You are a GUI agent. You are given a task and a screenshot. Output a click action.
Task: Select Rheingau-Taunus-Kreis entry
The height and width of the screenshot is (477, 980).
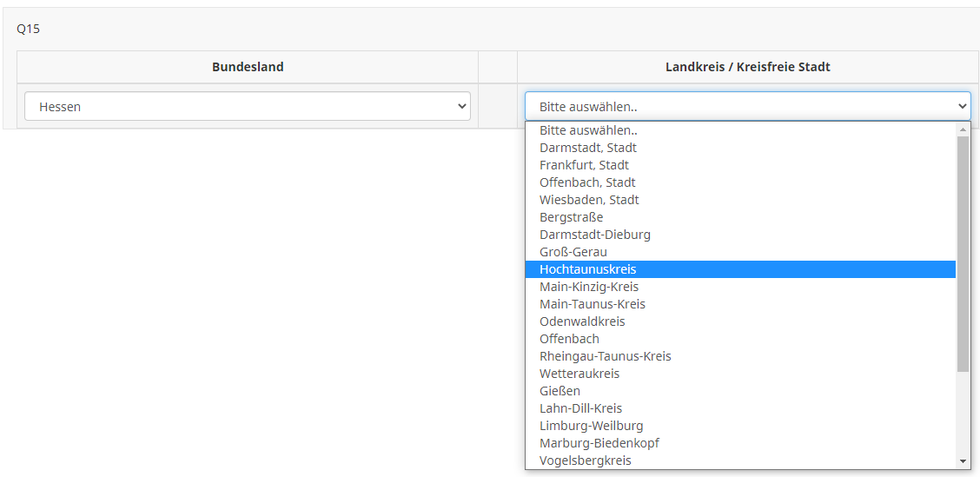pos(605,356)
